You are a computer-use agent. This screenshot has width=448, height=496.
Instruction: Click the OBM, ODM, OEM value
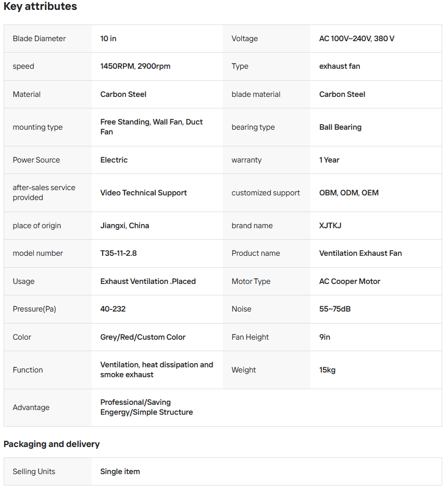point(349,193)
